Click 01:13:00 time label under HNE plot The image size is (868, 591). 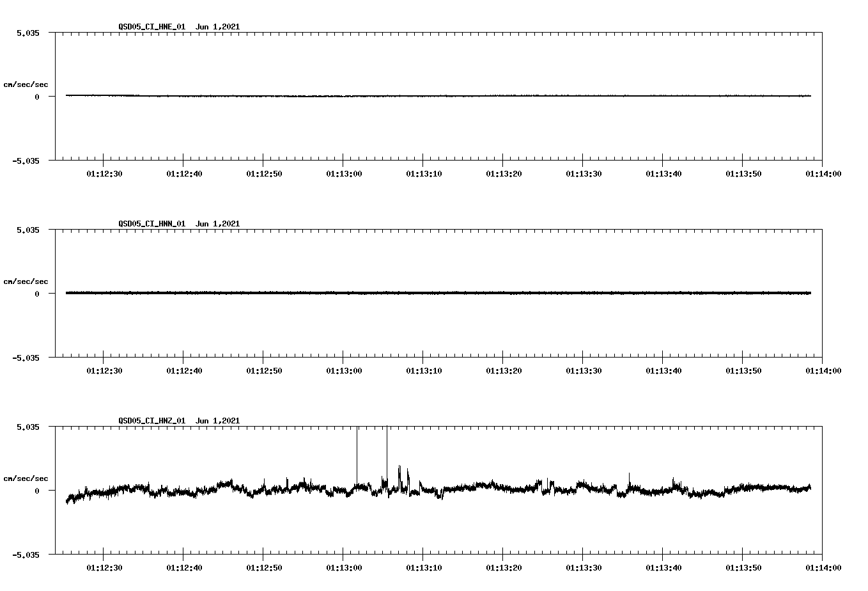(344, 173)
